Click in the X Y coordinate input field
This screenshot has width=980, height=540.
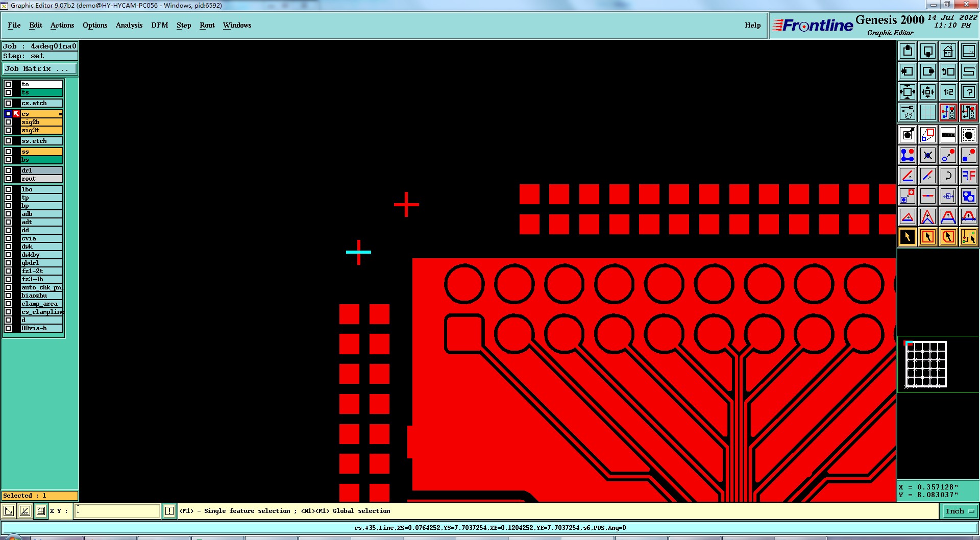click(117, 511)
